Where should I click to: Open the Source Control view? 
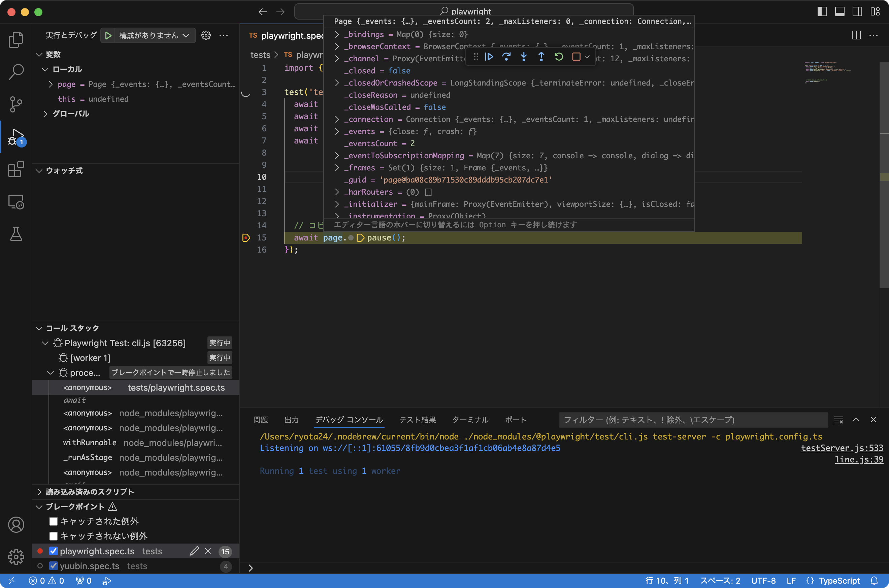(16, 104)
